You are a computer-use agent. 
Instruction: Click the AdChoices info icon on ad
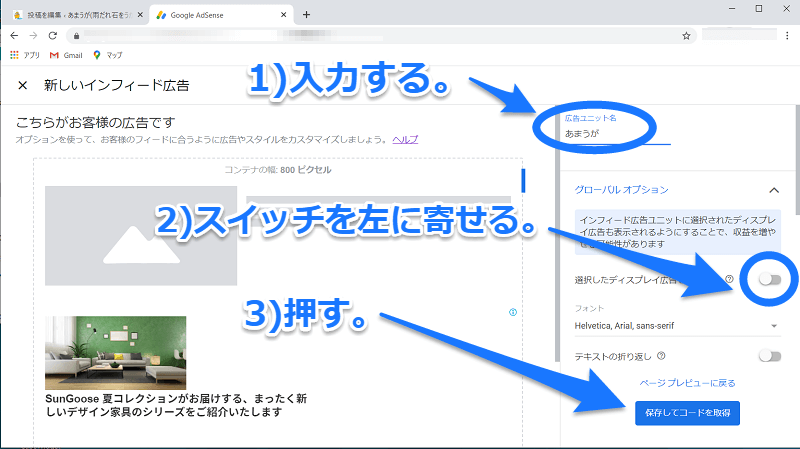pos(513,312)
